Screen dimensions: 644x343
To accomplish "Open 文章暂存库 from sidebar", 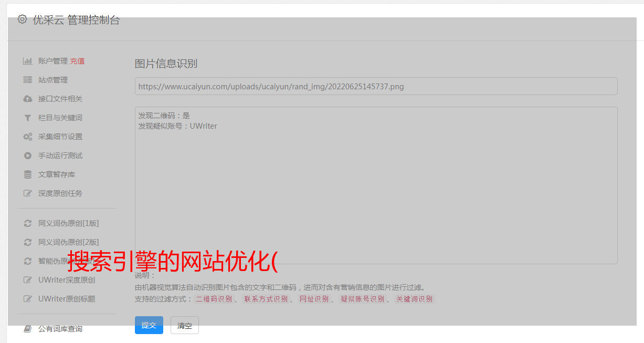I will [57, 174].
